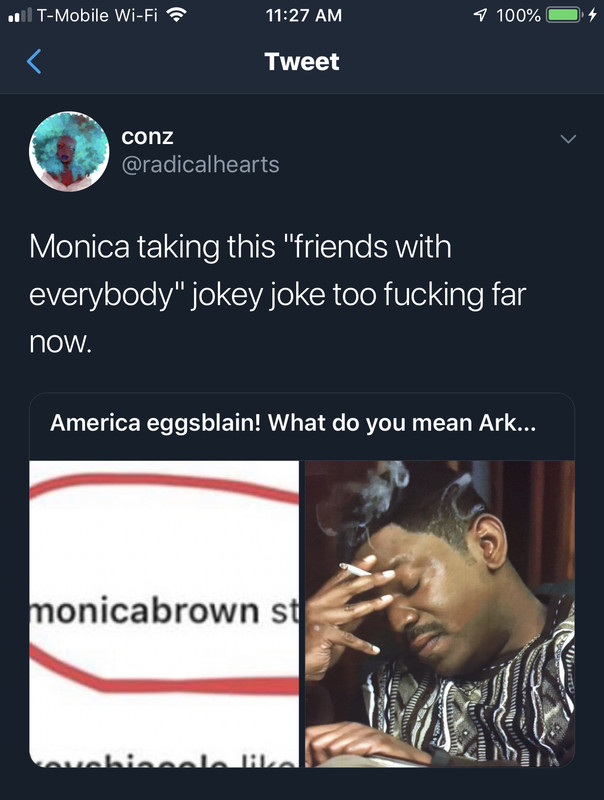The image size is (604, 800).
Task: Tap the battery status icon
Action: 565,15
